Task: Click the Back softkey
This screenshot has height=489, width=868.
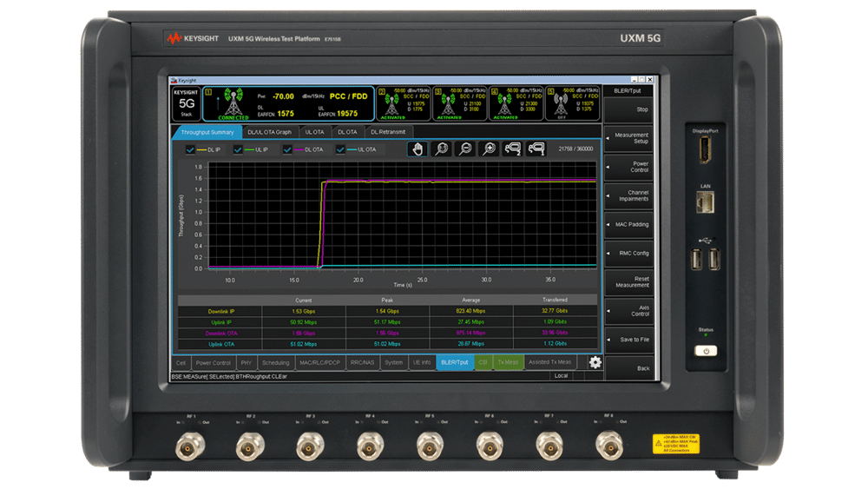Action: (628, 368)
